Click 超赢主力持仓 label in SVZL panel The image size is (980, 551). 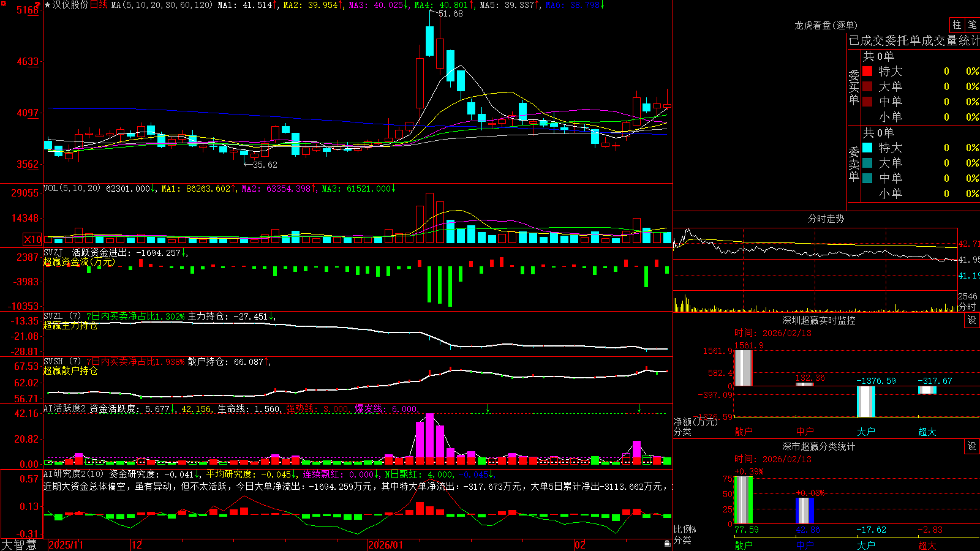70,326
